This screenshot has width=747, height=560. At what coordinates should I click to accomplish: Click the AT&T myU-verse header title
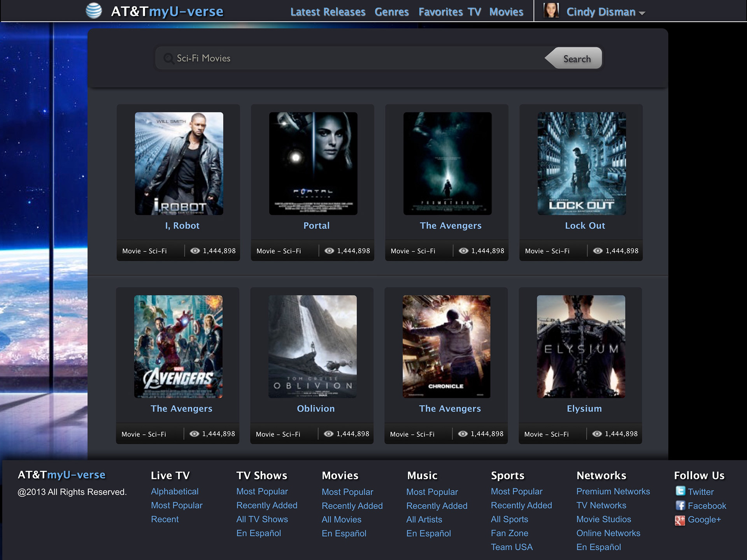pyautogui.click(x=167, y=11)
